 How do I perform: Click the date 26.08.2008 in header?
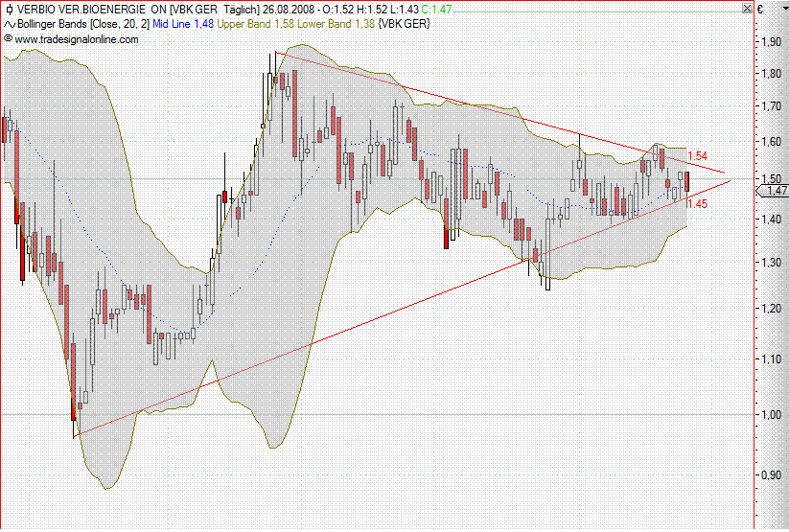click(x=289, y=9)
